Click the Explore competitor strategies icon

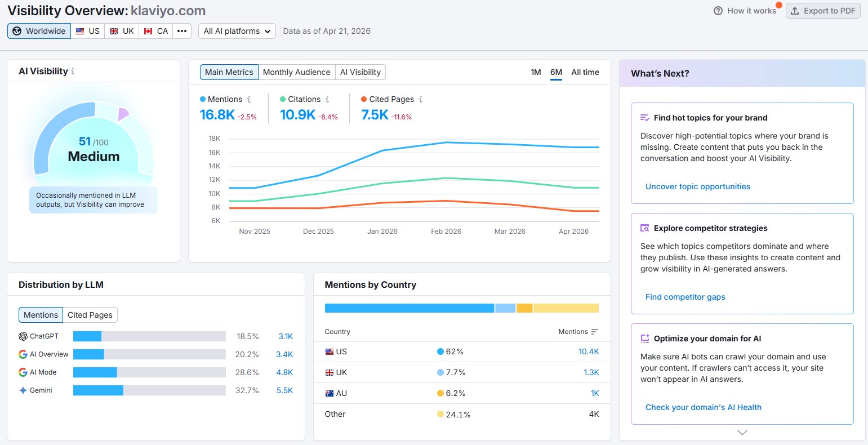[x=645, y=228]
